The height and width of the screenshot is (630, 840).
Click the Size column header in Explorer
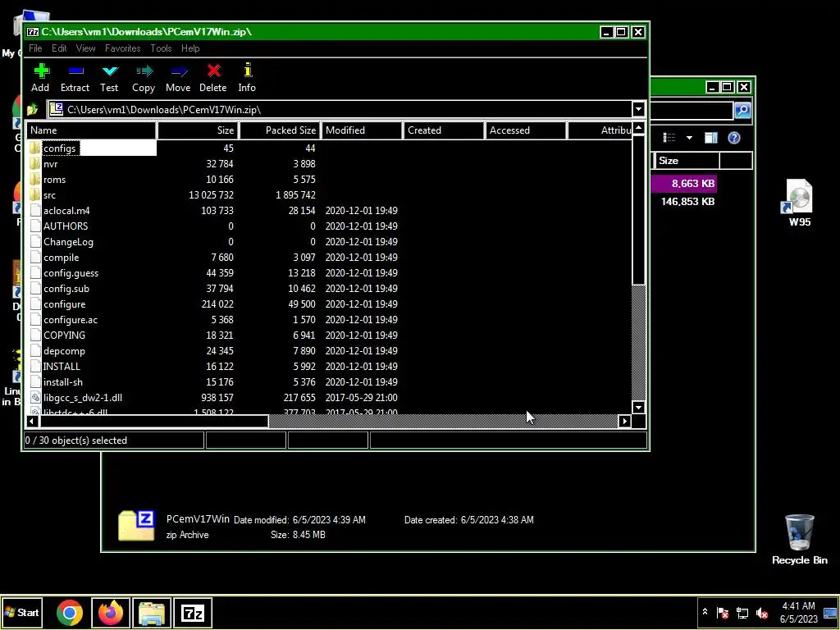(687, 161)
